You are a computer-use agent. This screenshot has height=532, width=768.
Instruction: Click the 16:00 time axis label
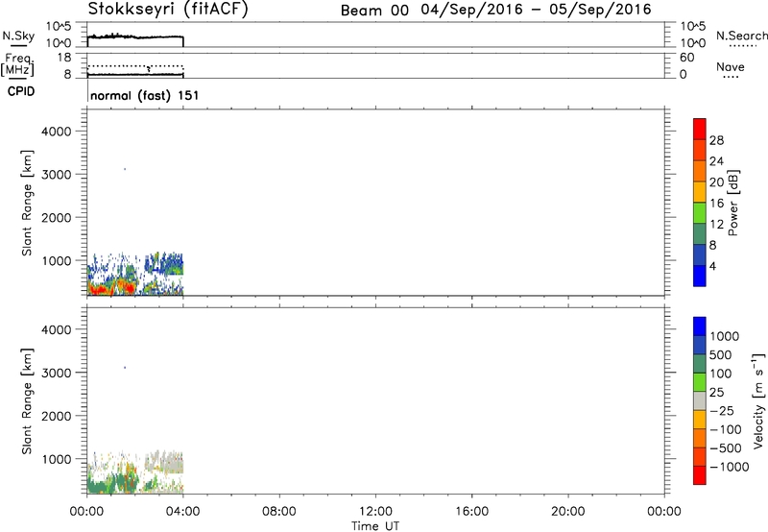click(471, 512)
